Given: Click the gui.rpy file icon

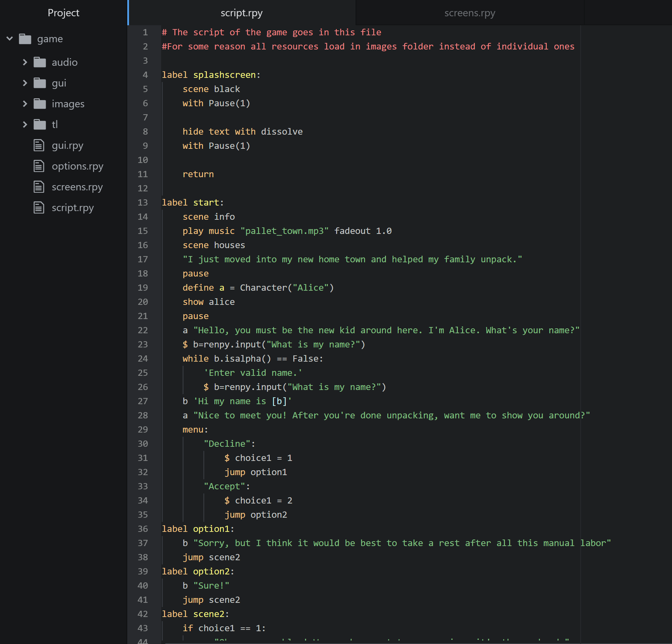Looking at the screenshot, I should pos(39,145).
